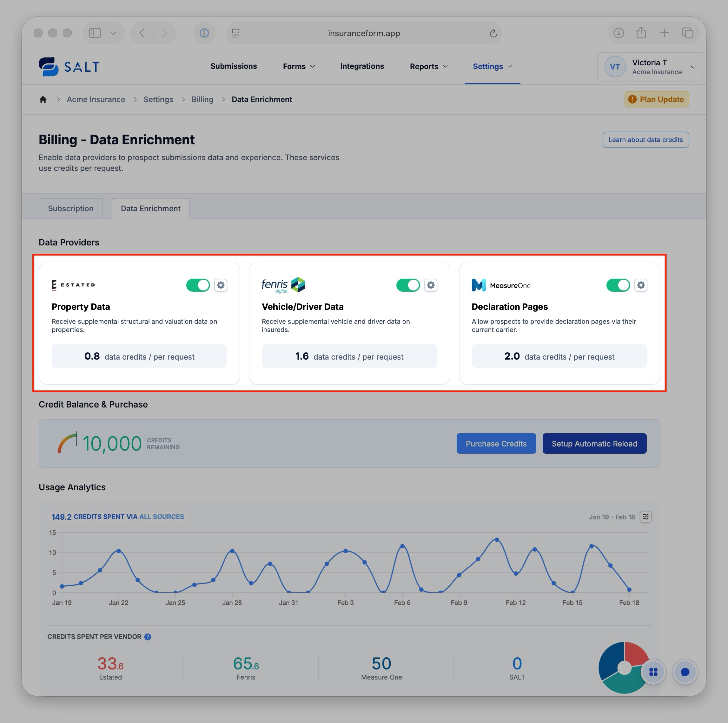The height and width of the screenshot is (723, 728).
Task: Click the Purchase Credits button
Action: tap(496, 444)
